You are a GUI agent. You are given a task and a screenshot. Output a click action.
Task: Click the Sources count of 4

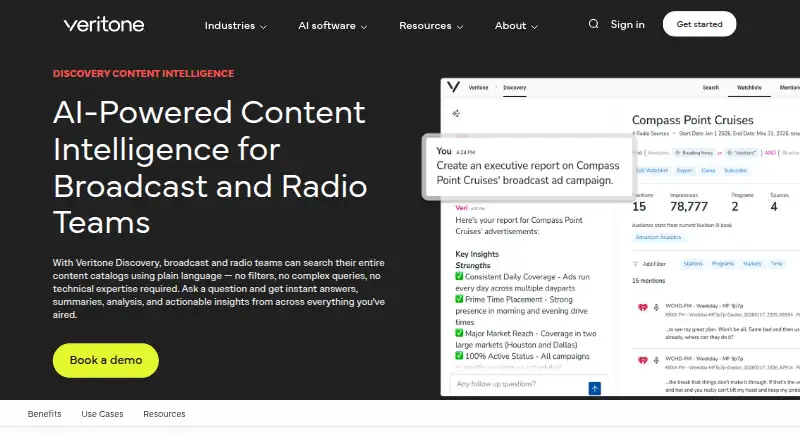(x=774, y=206)
